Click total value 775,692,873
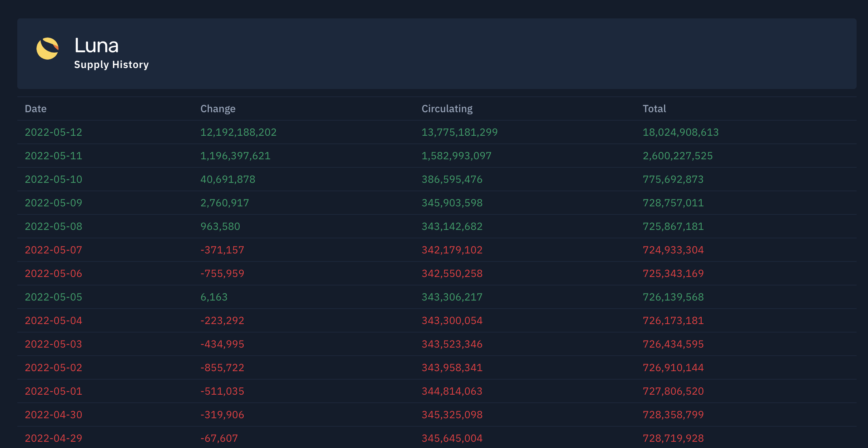This screenshot has height=448, width=868. pos(673,179)
